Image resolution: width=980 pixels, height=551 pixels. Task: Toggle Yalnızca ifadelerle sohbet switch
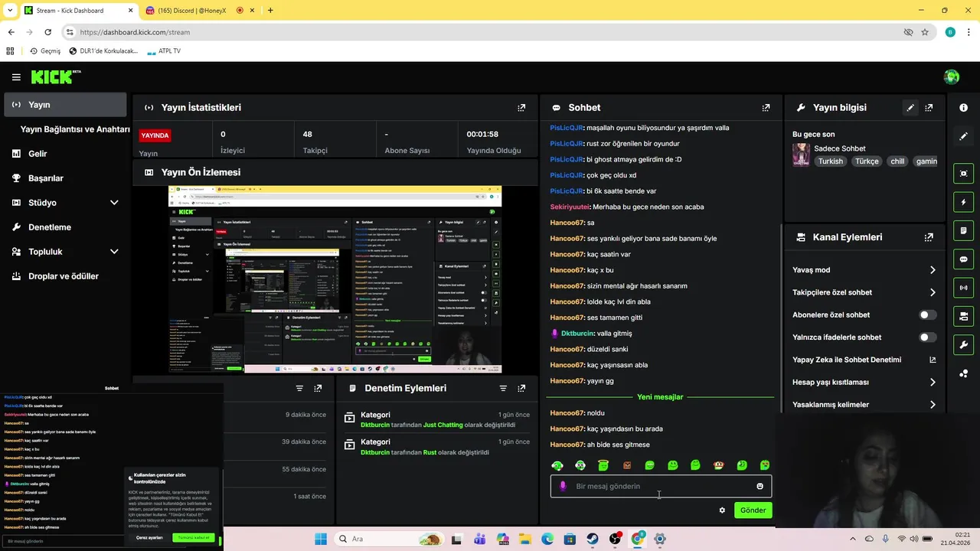click(927, 337)
